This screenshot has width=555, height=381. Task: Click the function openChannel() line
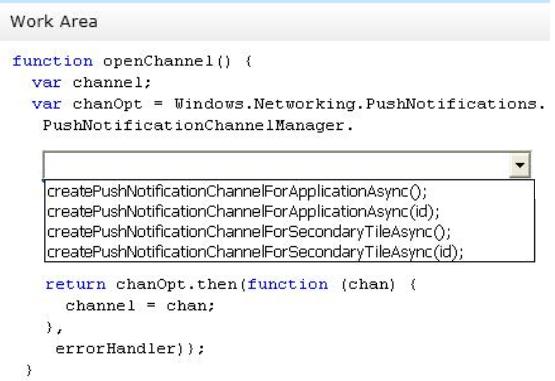coord(132,61)
